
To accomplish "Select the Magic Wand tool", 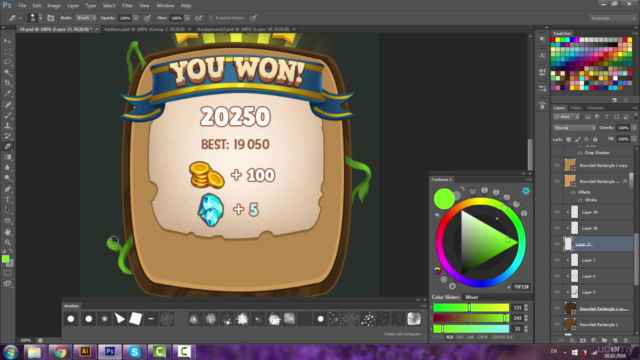I will coord(8,73).
